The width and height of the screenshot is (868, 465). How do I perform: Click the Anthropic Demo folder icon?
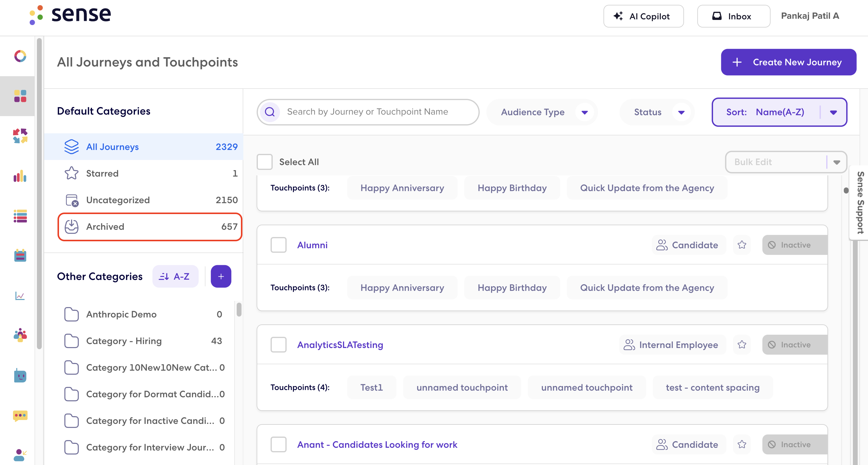[71, 314]
